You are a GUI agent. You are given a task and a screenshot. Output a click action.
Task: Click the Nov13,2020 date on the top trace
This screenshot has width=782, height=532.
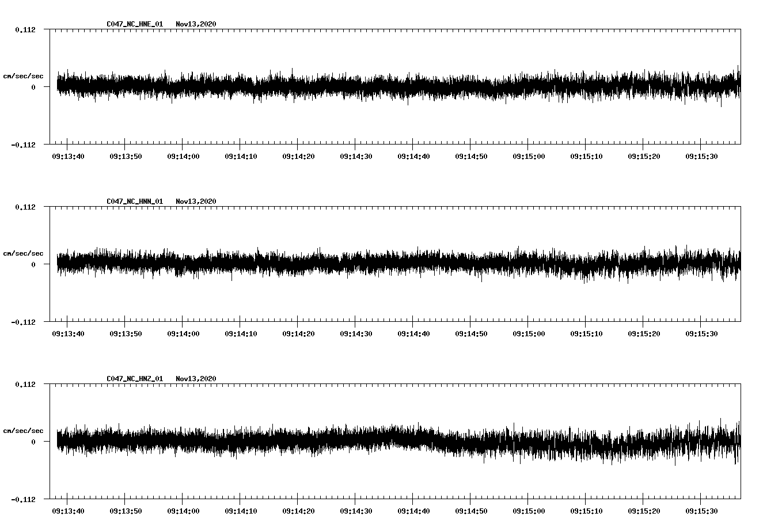196,25
